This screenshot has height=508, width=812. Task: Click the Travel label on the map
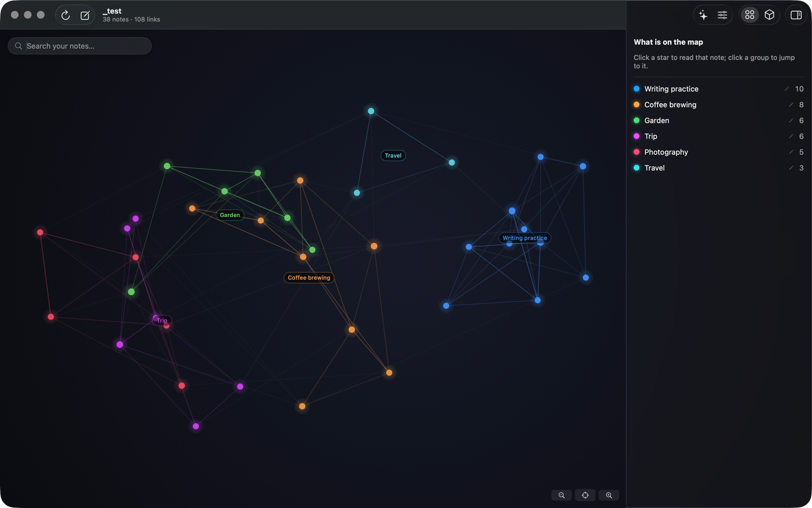[393, 155]
